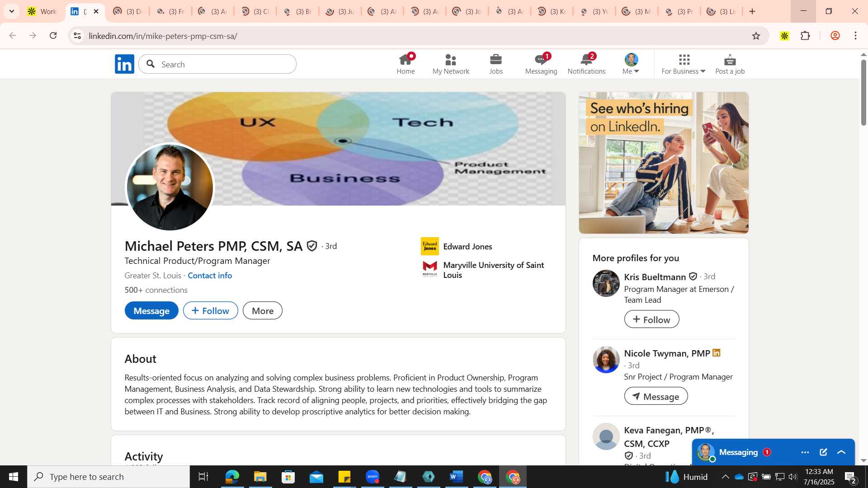Image resolution: width=868 pixels, height=488 pixels.
Task: Go back to the previous page
Action: (12, 36)
